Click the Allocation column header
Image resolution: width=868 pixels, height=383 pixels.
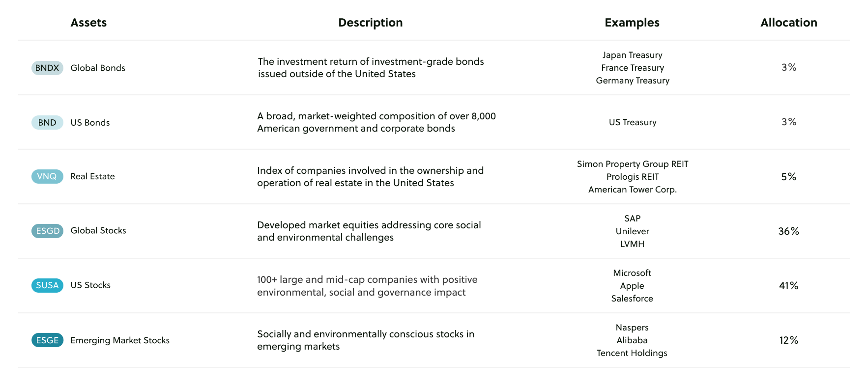tap(788, 23)
